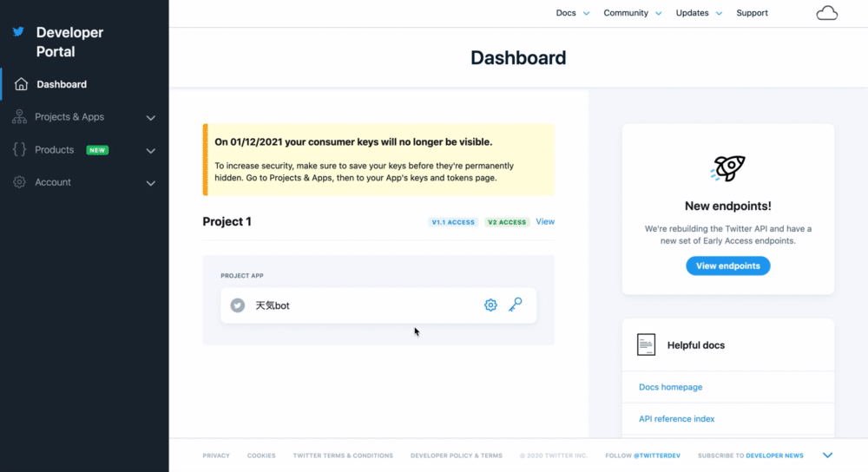The image size is (868, 472).
Task: Open the API reference index link
Action: point(676,419)
